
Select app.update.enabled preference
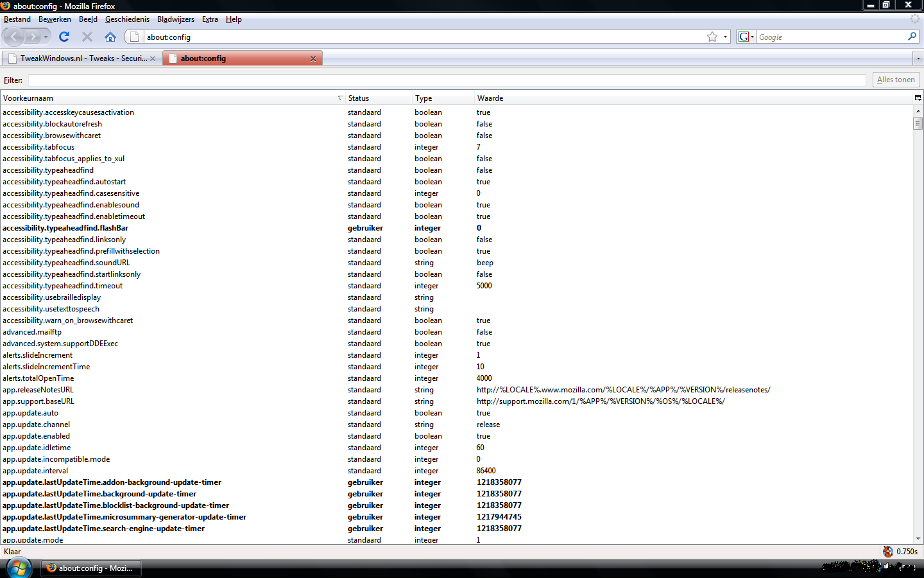click(x=456, y=436)
